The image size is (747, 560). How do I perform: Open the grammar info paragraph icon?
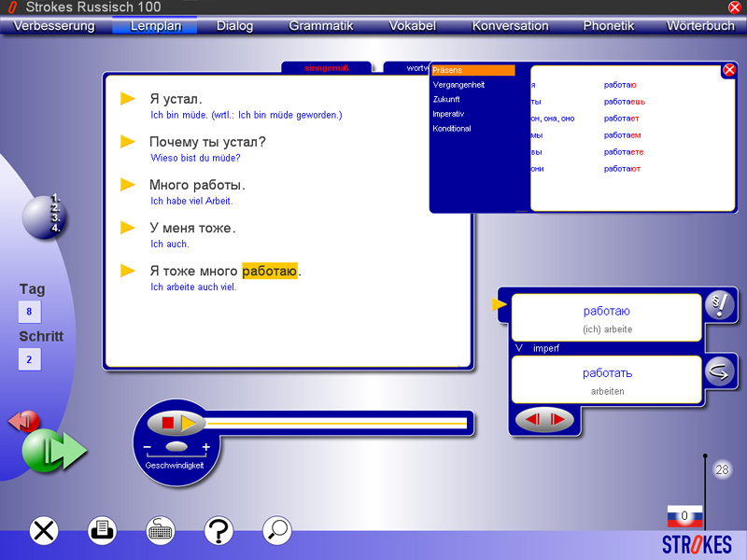point(719,304)
